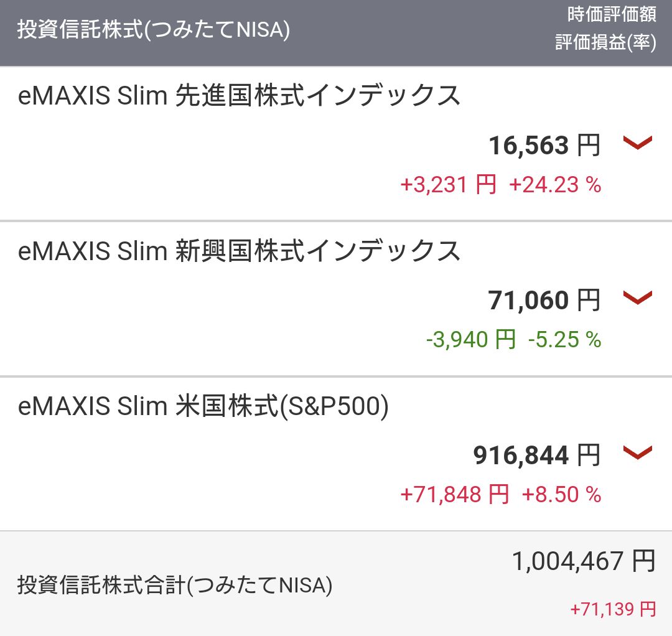672x636 pixels.
Task: Click the 時価評価額 column header
Action: pos(612,14)
